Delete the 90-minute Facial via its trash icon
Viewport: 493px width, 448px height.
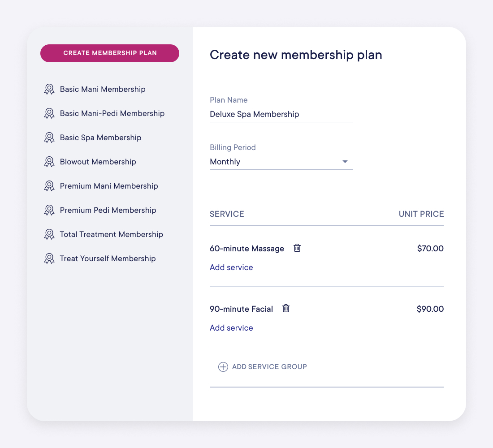[285, 308]
